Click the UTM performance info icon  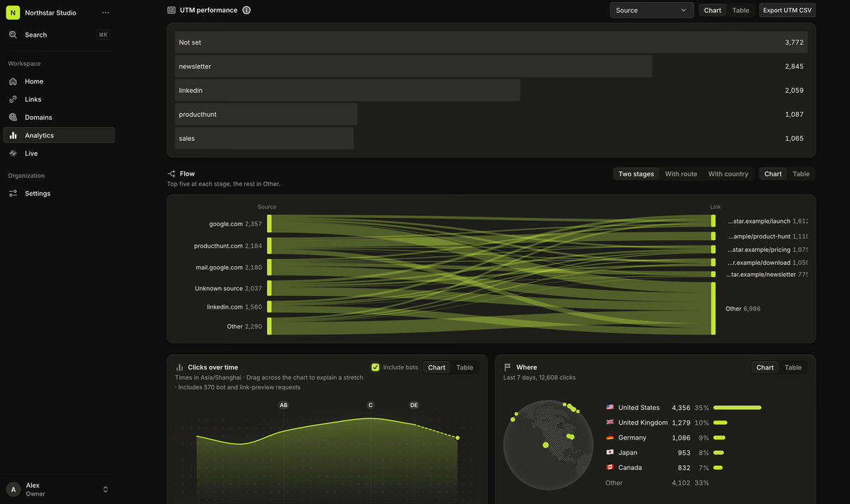246,10
